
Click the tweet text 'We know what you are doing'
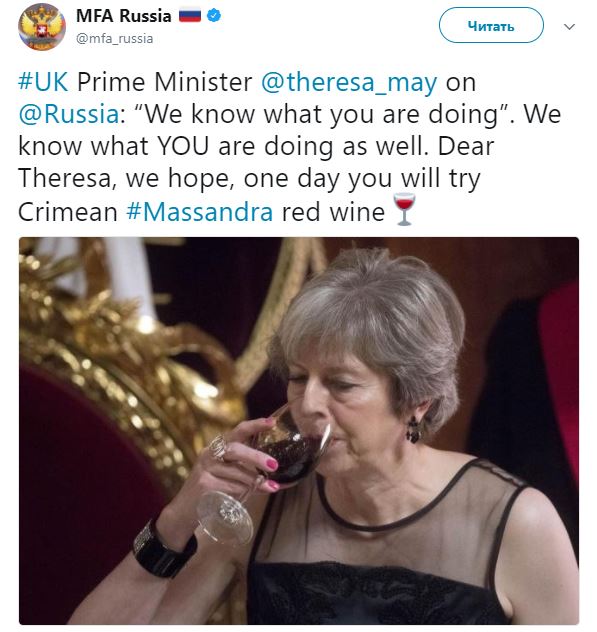coord(322,114)
